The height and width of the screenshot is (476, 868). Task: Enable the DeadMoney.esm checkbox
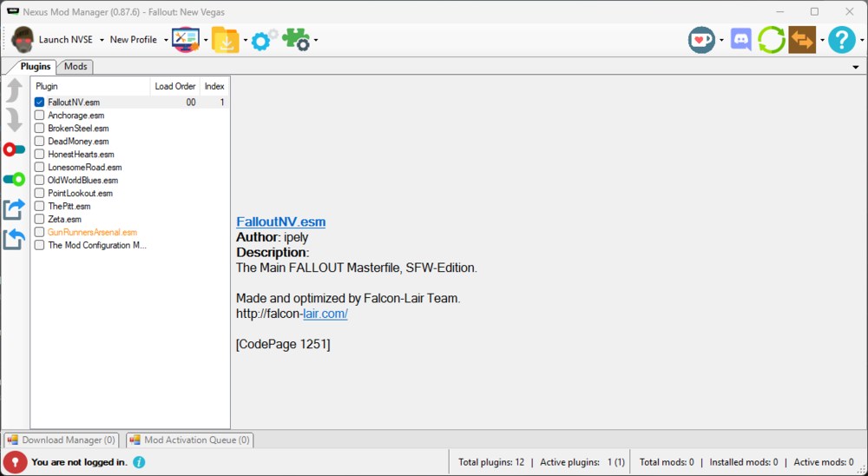(39, 142)
